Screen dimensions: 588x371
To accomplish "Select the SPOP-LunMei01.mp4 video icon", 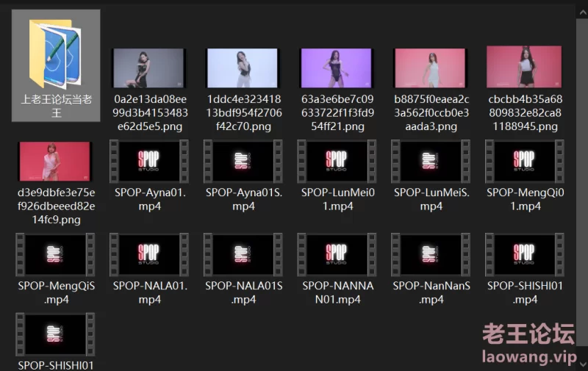I will pyautogui.click(x=337, y=161).
